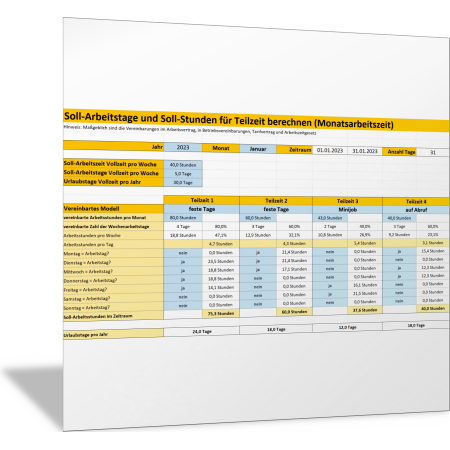Viewport: 450px width, 450px height.
Task: Edit Teilzeit 2 monthly hours 60,0 Stunden
Action: (258, 218)
